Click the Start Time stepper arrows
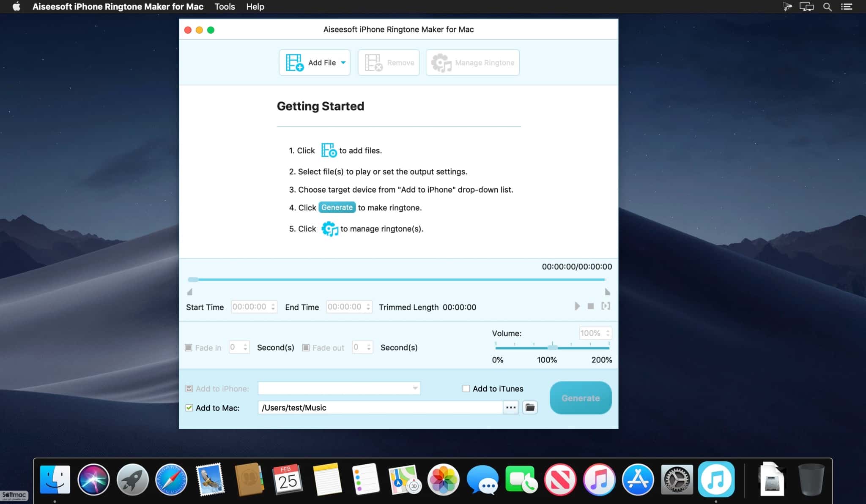The image size is (866, 504). click(273, 307)
